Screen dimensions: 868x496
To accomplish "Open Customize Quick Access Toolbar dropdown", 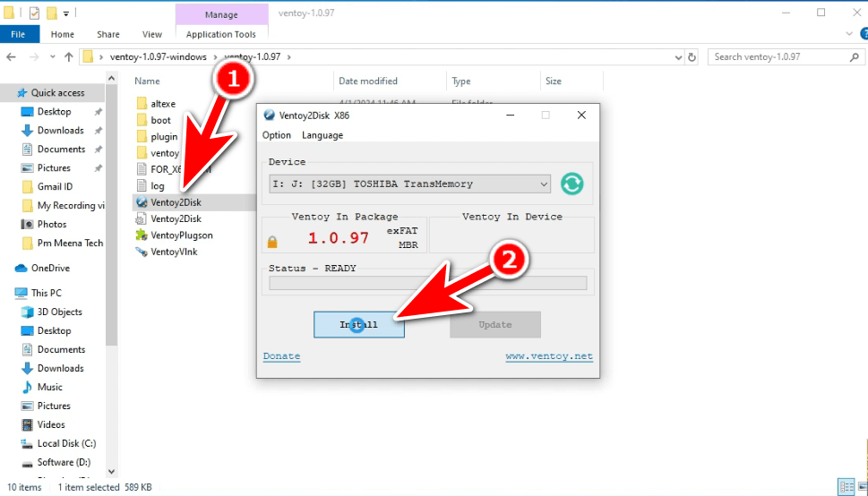I will (x=66, y=13).
